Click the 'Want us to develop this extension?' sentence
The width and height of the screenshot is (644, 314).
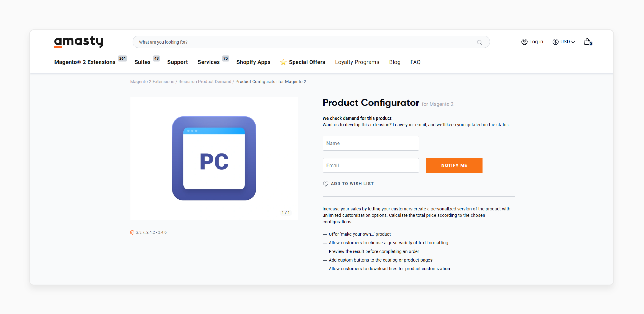(x=416, y=125)
